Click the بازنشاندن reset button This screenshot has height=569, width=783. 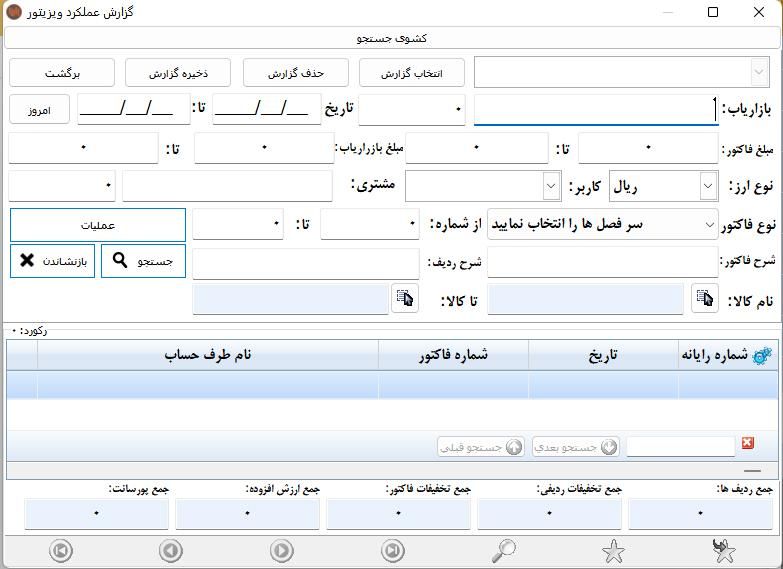53,261
